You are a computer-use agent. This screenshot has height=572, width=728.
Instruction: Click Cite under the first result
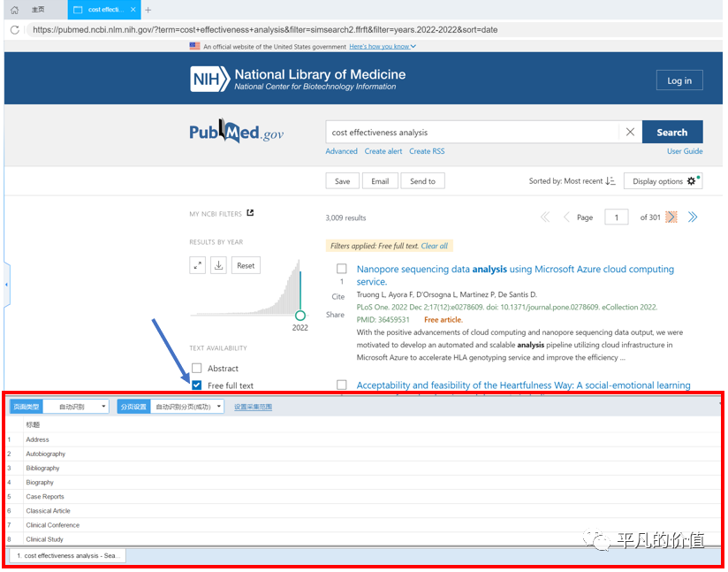338,296
